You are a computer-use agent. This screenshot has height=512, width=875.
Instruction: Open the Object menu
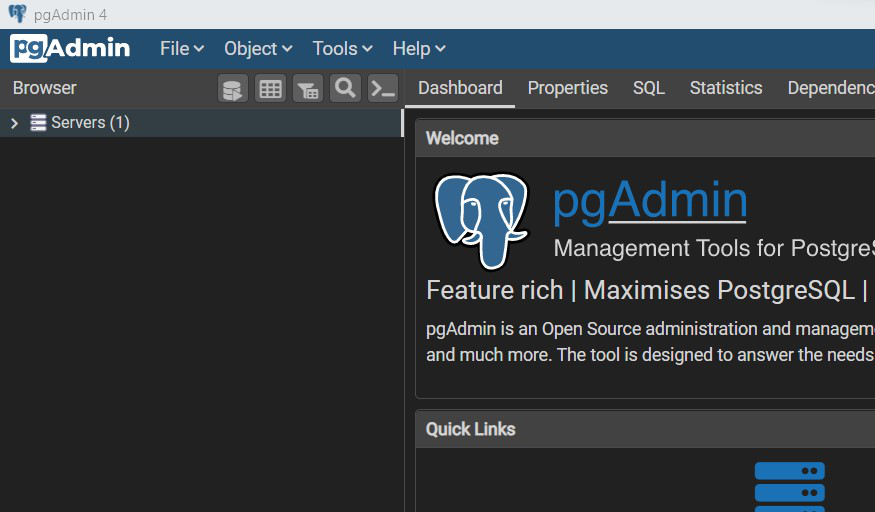click(x=258, y=49)
